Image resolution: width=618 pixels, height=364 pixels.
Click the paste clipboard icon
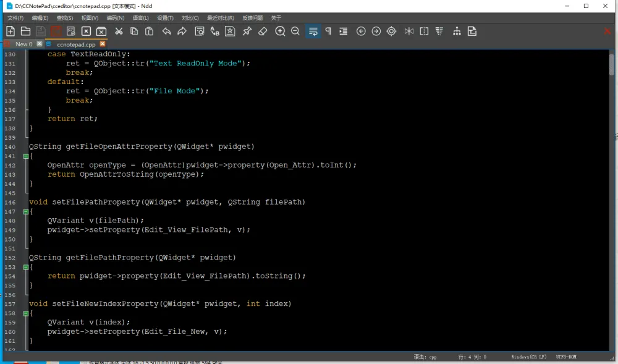pos(149,31)
